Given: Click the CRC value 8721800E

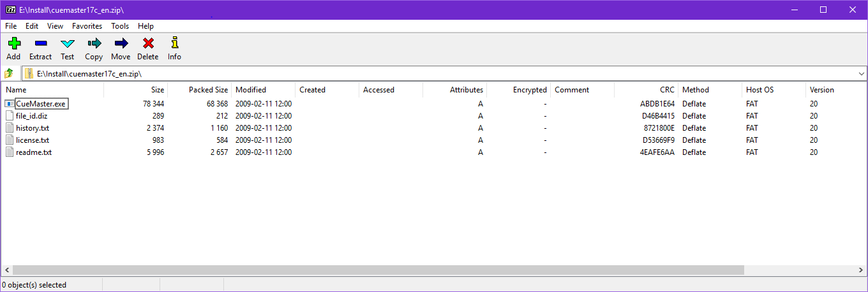Looking at the screenshot, I should click(659, 128).
